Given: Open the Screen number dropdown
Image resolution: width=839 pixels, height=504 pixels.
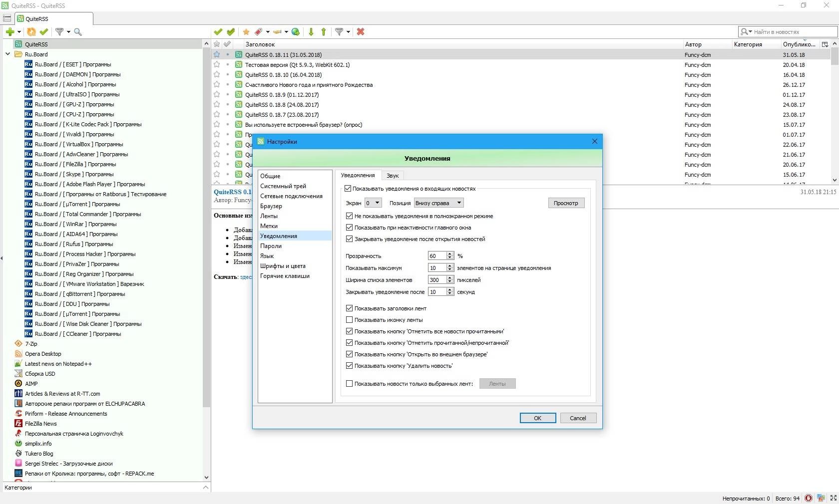Looking at the screenshot, I should (x=373, y=203).
